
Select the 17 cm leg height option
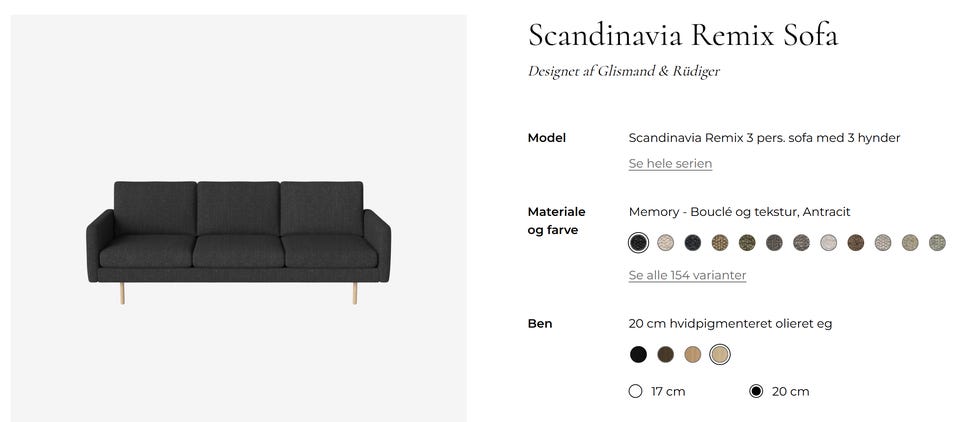click(x=635, y=391)
